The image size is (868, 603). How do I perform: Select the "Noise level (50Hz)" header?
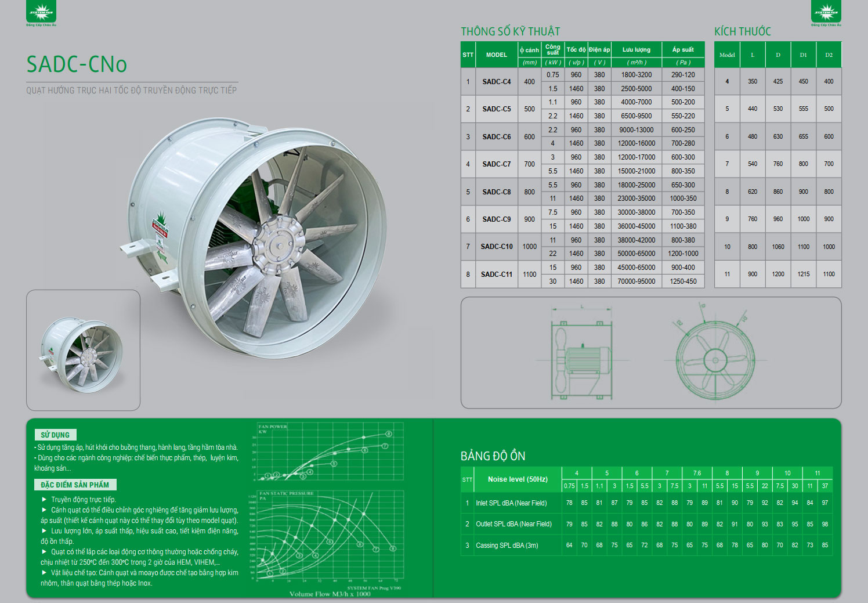(x=518, y=479)
